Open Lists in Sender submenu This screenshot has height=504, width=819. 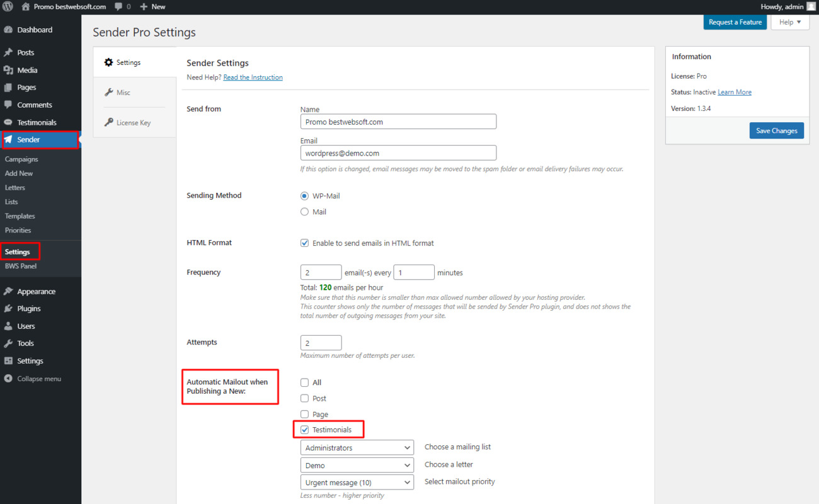pos(11,202)
